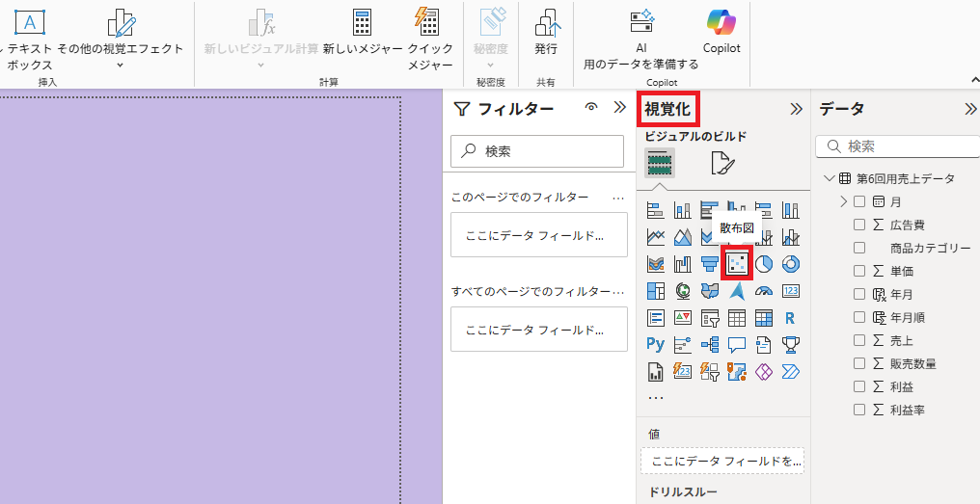Check the 販売数量 field checkbox
This screenshot has width=980, height=504.
[x=859, y=363]
